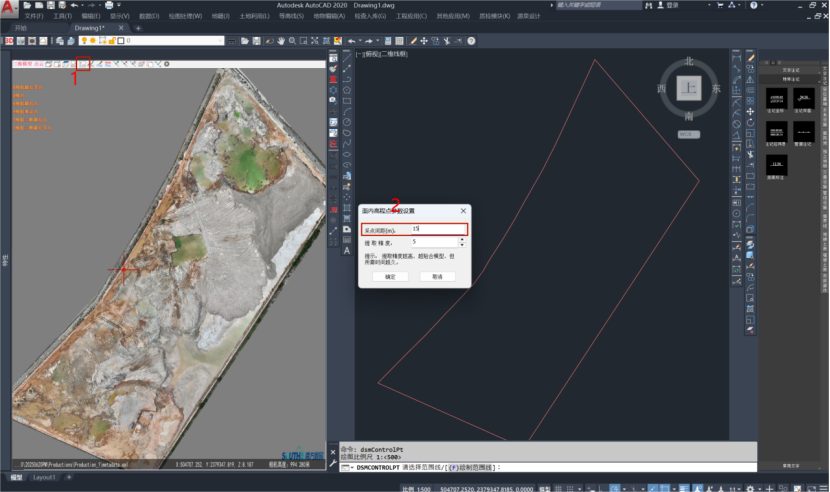The image size is (830, 492).
Task: Click the pencil edit icon on the top toolbar
Action: tap(413, 41)
